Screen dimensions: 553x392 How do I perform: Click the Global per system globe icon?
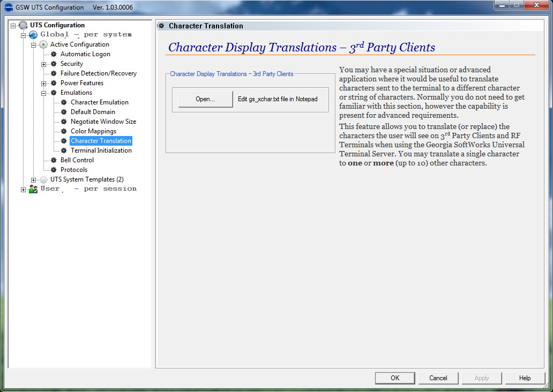(x=33, y=35)
